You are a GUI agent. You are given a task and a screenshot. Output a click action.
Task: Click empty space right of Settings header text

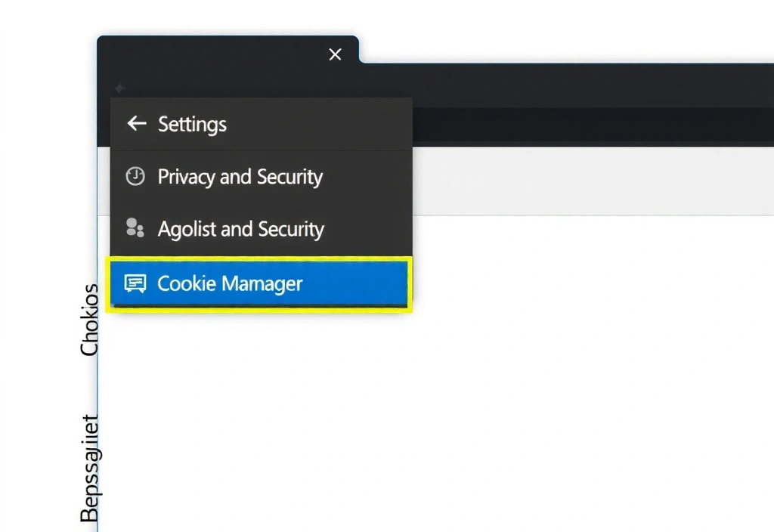317,125
